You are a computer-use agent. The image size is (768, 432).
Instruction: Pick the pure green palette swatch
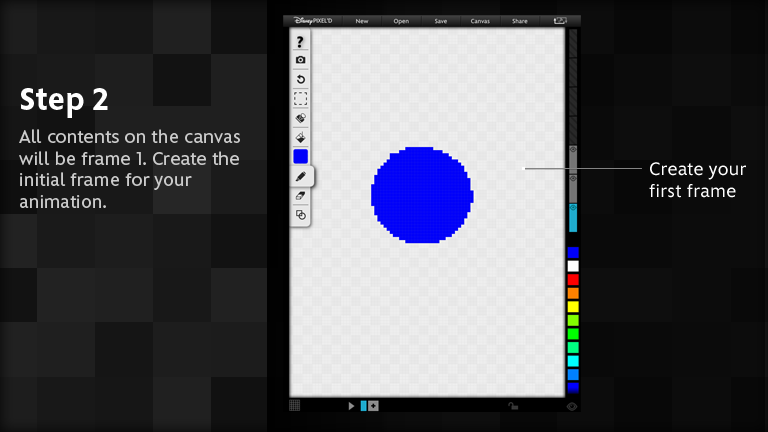pyautogui.click(x=573, y=334)
